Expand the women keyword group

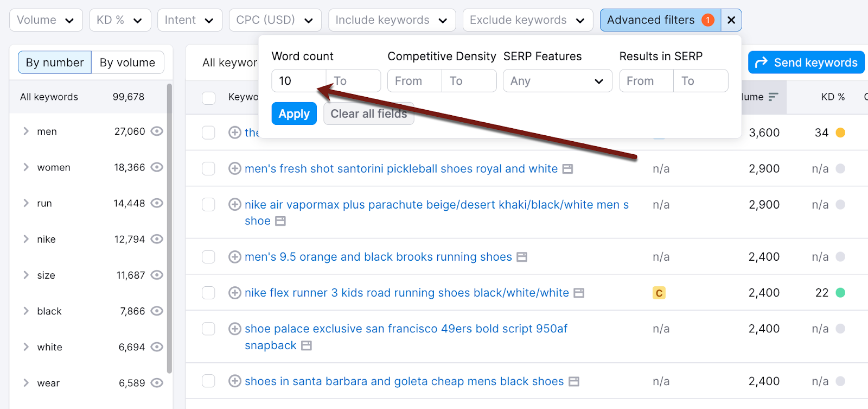pos(26,167)
